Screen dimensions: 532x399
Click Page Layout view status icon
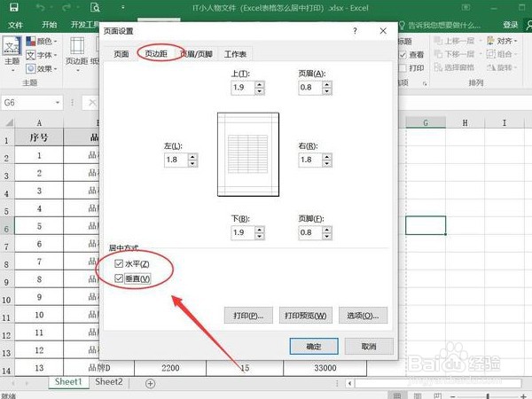point(418,395)
